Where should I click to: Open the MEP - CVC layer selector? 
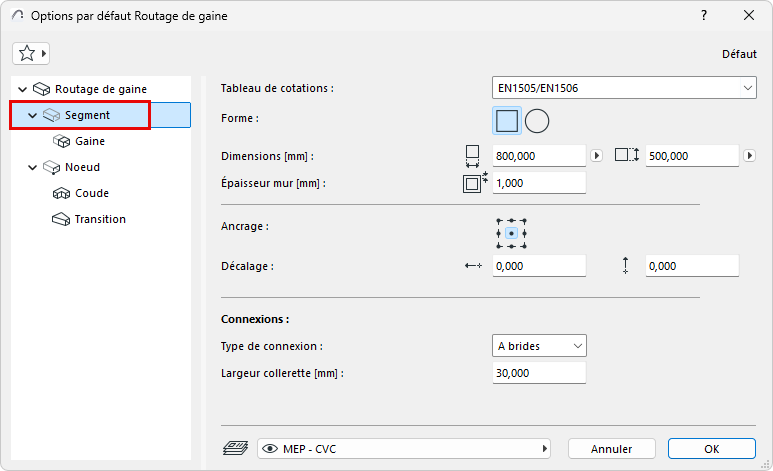pos(405,449)
